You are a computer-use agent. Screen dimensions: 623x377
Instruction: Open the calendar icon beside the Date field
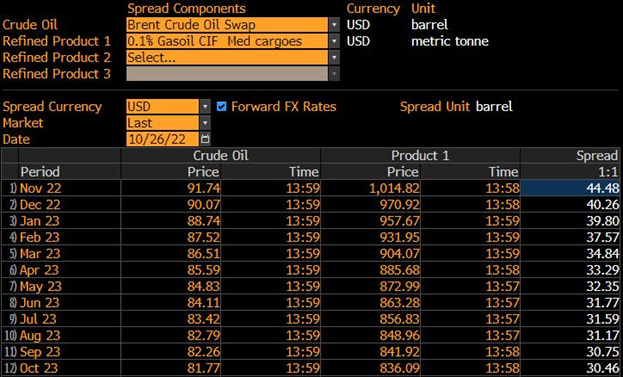pos(205,139)
